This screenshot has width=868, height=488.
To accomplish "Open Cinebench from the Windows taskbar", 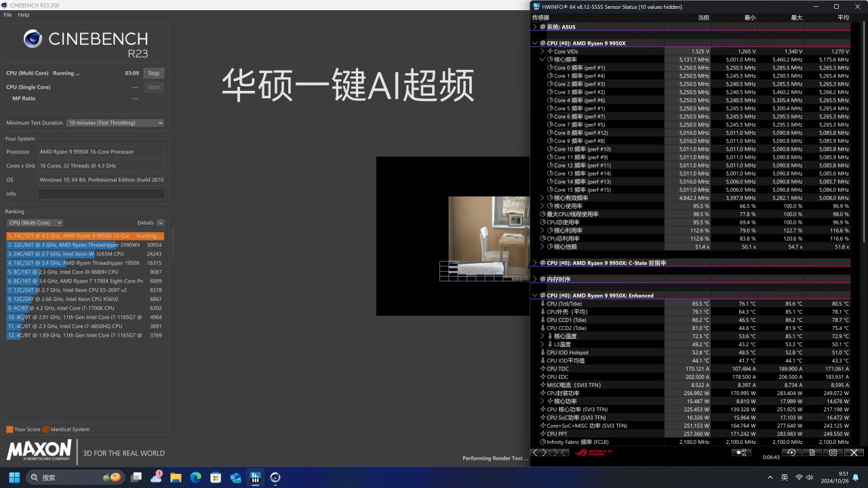I will 275,477.
